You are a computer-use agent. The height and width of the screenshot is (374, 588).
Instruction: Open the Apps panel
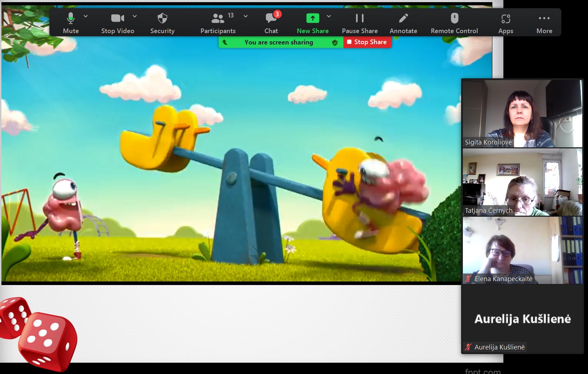(x=506, y=23)
